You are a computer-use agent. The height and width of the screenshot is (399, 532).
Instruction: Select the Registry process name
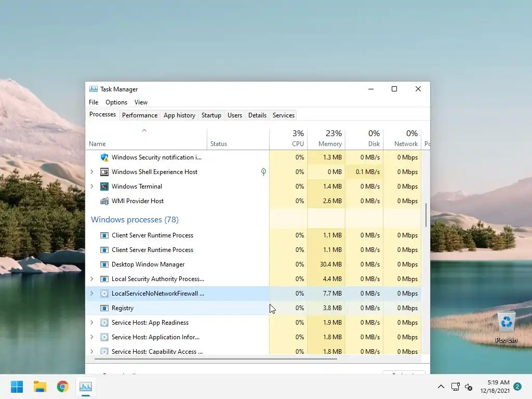point(123,308)
